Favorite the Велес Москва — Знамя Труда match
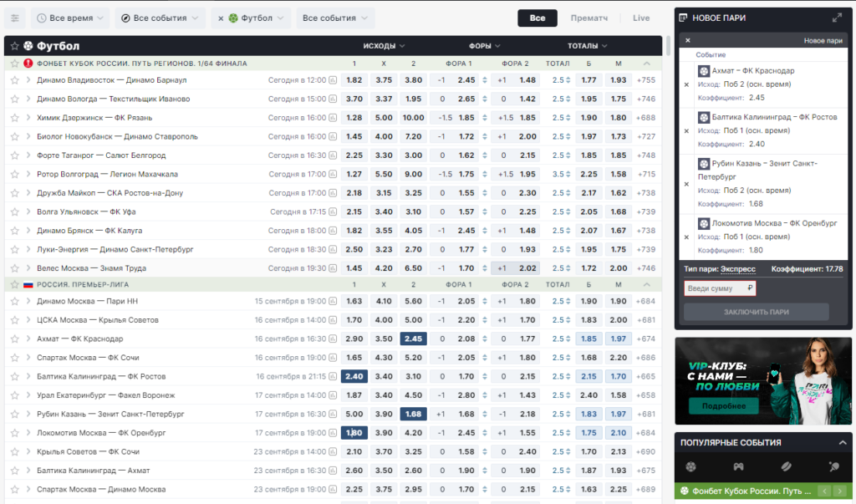Viewport: 856px width, 504px height. (15, 268)
